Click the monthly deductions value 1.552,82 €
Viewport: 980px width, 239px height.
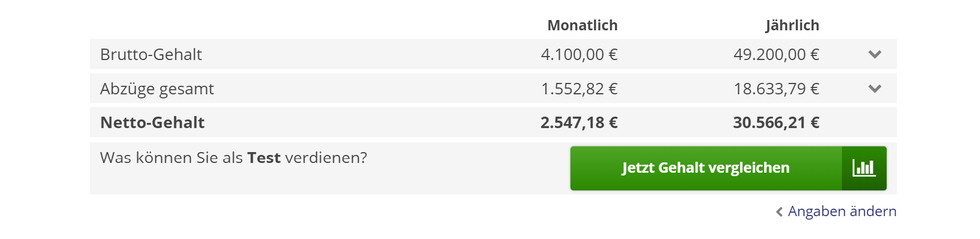tap(579, 89)
